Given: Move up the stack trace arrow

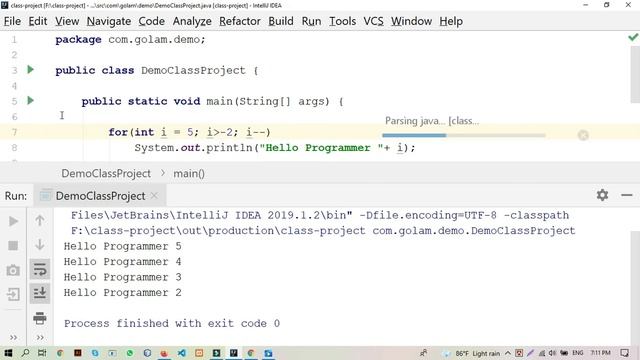Looking at the screenshot, I should 40,221.
